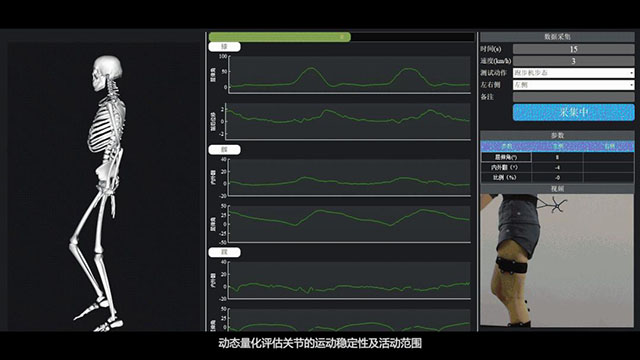The height and width of the screenshot is (360, 640).
Task: Open the test action (测试动作) dropdown
Action: point(573,73)
